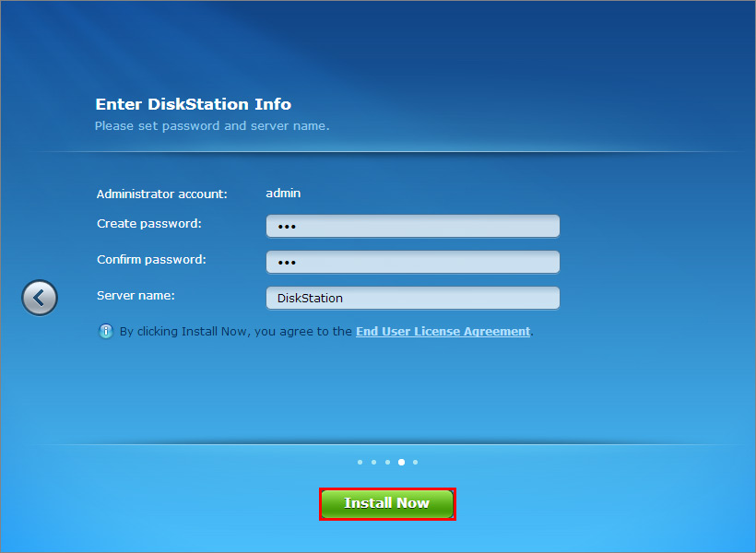Click the Install Now button
Viewport: 756px width, 553px height.
tap(387, 504)
